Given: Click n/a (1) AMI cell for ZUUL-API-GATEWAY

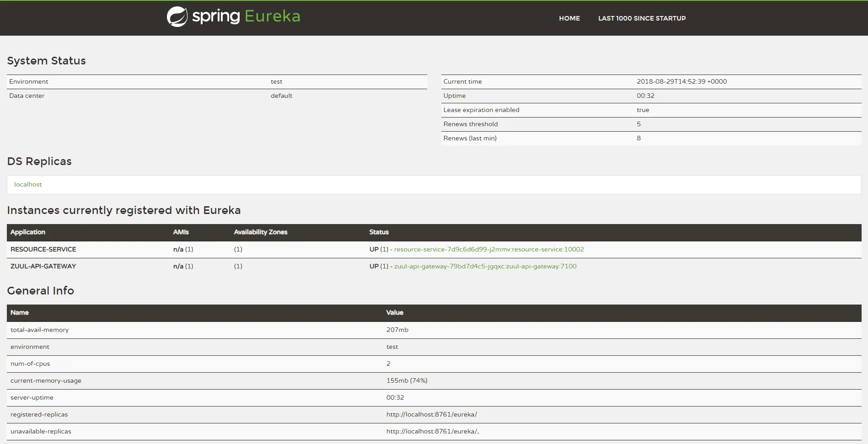Looking at the screenshot, I should 183,266.
